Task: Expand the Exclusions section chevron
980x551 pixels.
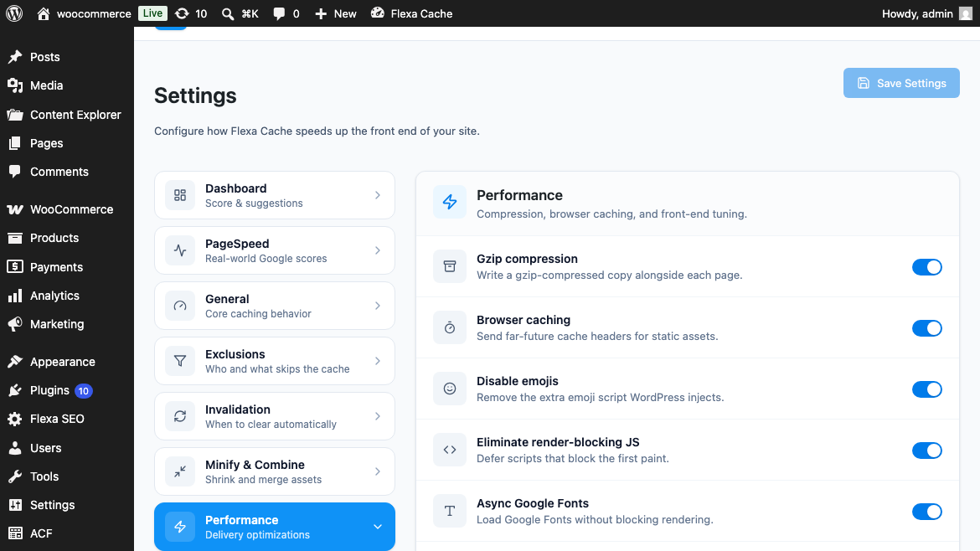Action: coord(378,361)
